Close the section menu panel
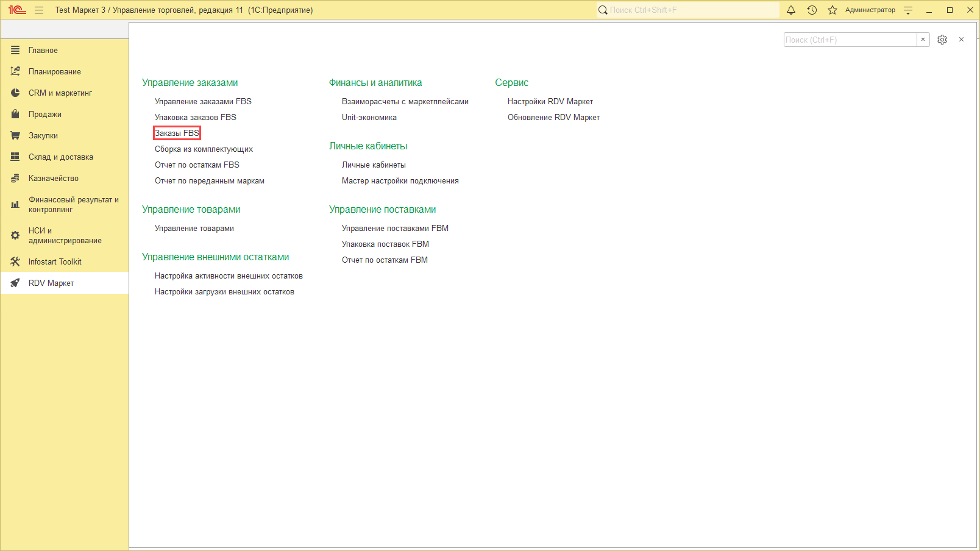Image resolution: width=980 pixels, height=551 pixels. pyautogui.click(x=961, y=40)
